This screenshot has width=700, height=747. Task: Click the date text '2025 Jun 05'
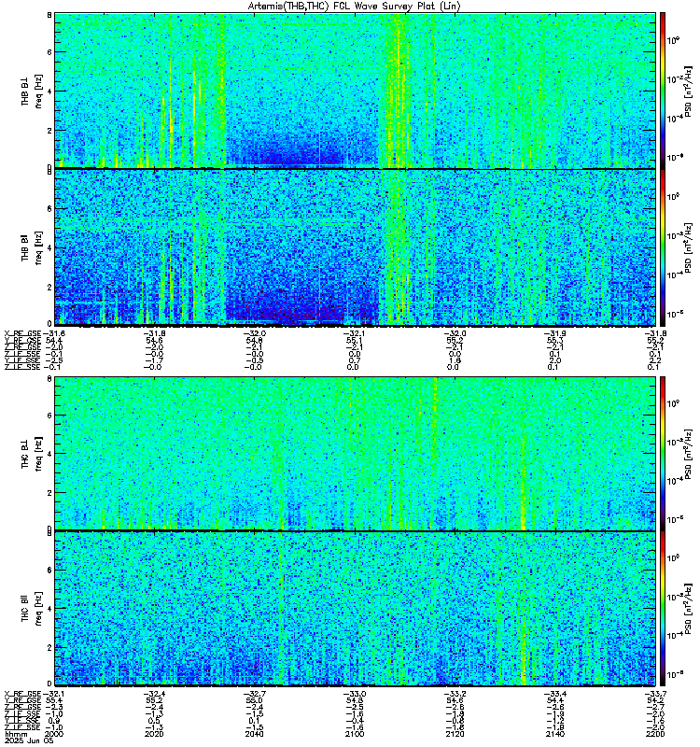29,740
